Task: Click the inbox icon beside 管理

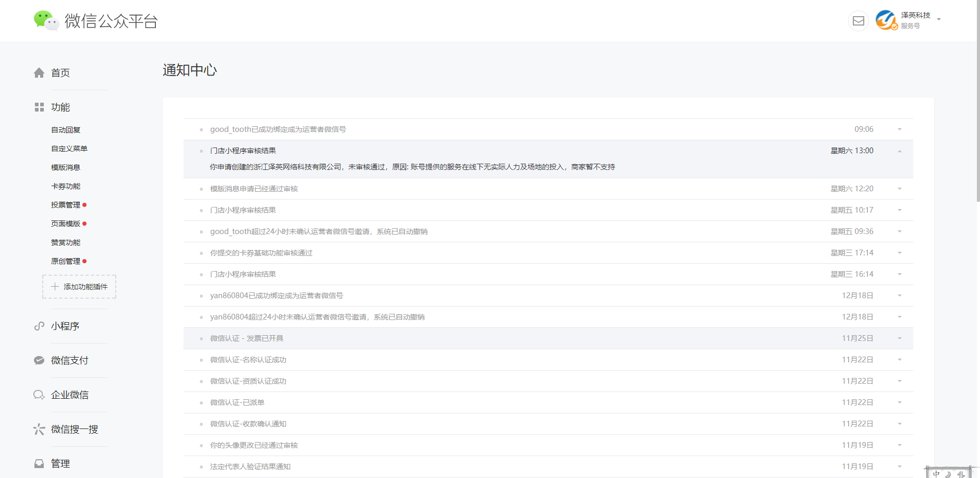Action: point(39,464)
